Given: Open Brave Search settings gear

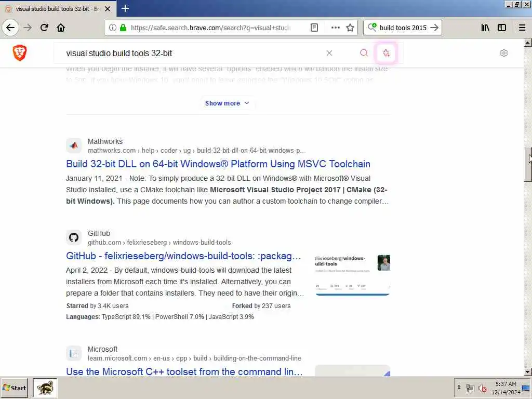Looking at the screenshot, I should pyautogui.click(x=504, y=53).
